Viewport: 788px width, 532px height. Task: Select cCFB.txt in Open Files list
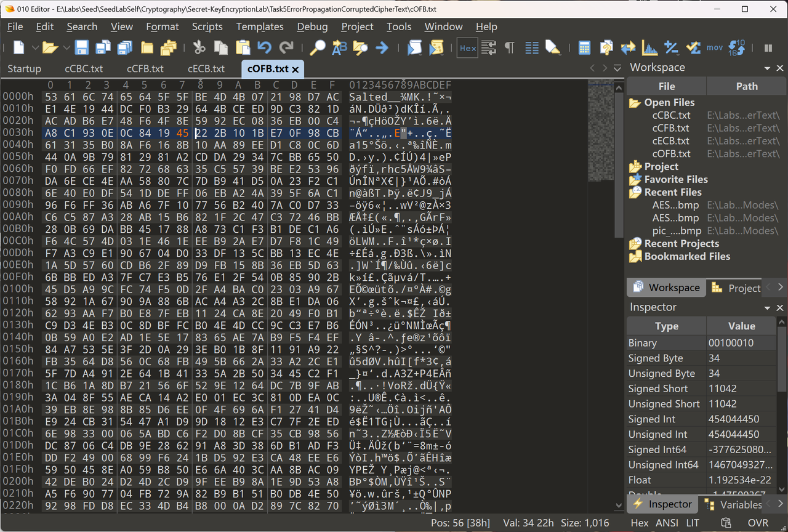(x=672, y=128)
